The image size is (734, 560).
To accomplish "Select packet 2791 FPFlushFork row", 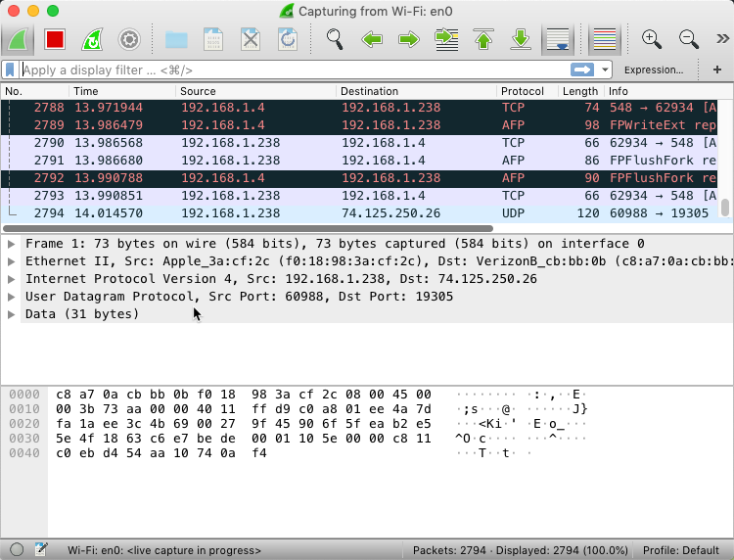I will click(x=359, y=161).
